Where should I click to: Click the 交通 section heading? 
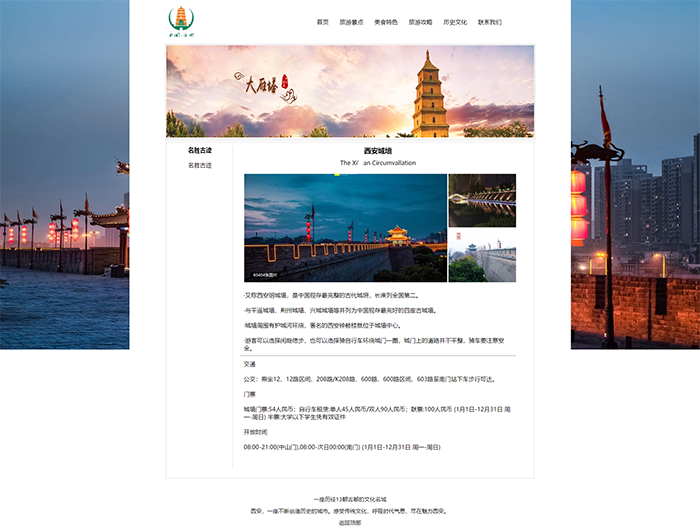click(x=250, y=364)
